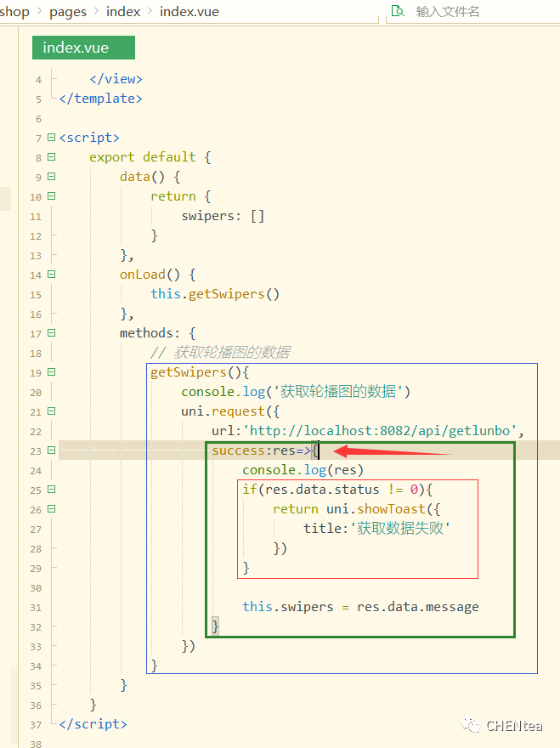Click line number 22 in gutter
This screenshot has width=560, height=748.
coord(36,432)
